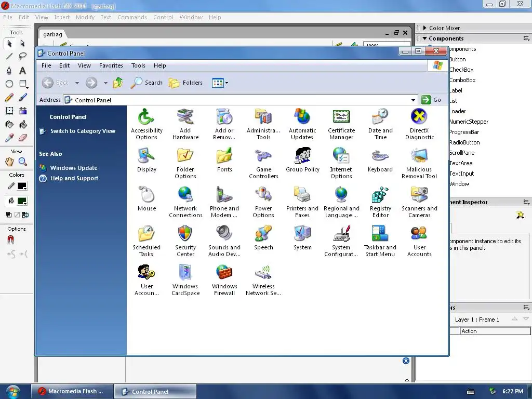The image size is (532, 399).
Task: Open the Registry Editor icon
Action: [380, 202]
